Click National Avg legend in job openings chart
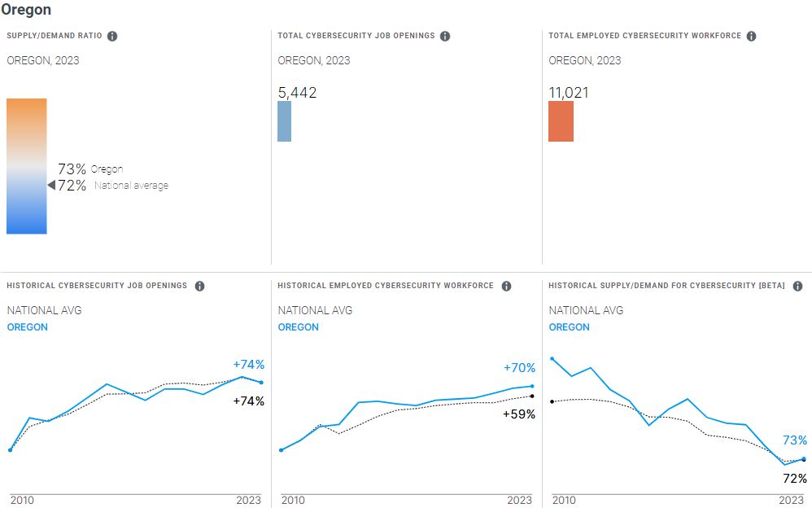The height and width of the screenshot is (508, 812). [44, 310]
